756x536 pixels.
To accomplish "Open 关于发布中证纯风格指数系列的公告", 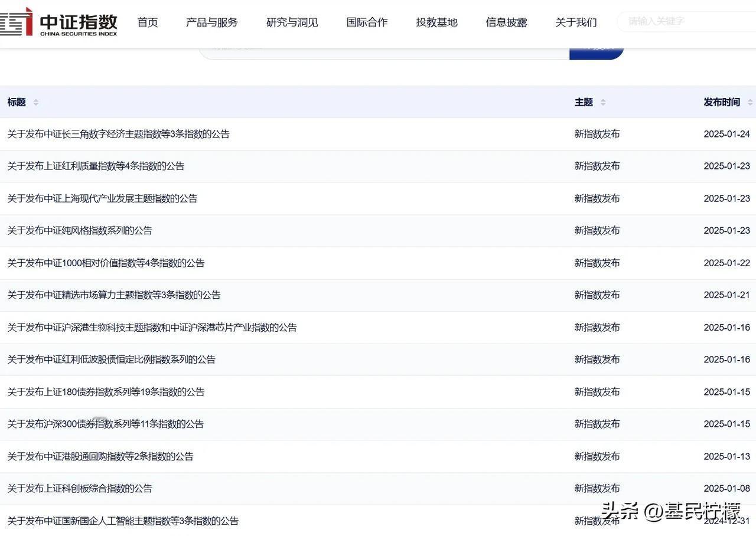I will 80,230.
